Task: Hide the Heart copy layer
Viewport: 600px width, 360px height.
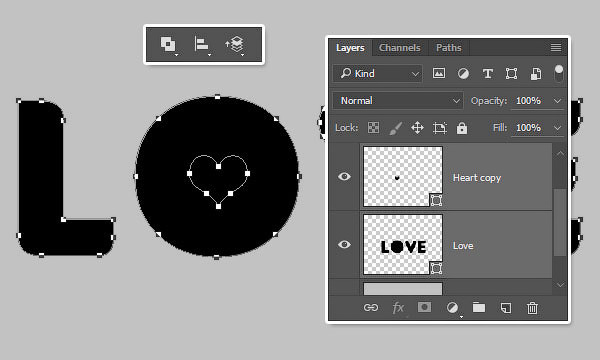Action: (x=344, y=176)
